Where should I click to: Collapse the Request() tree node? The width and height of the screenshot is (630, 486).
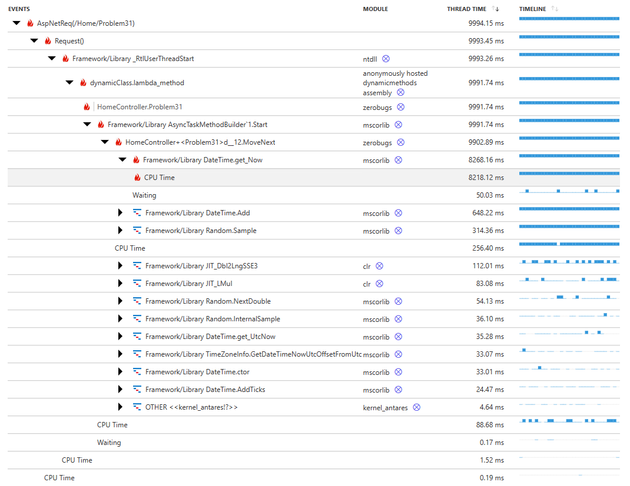tap(34, 41)
